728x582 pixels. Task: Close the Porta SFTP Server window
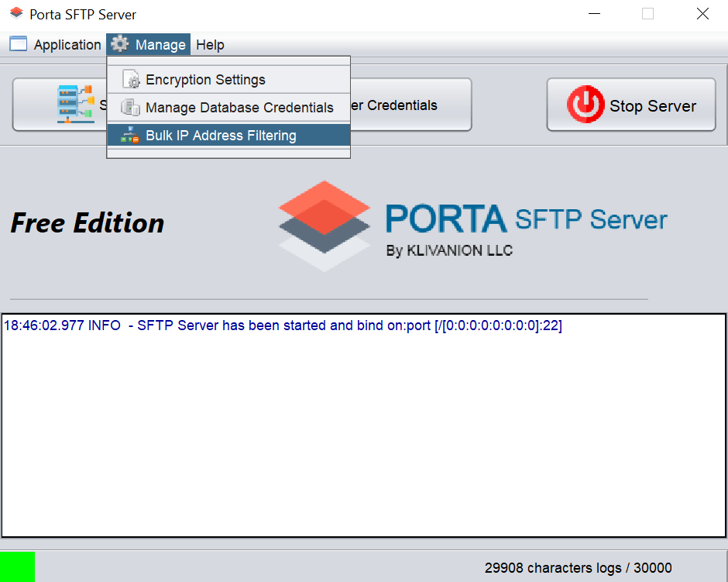[702, 14]
